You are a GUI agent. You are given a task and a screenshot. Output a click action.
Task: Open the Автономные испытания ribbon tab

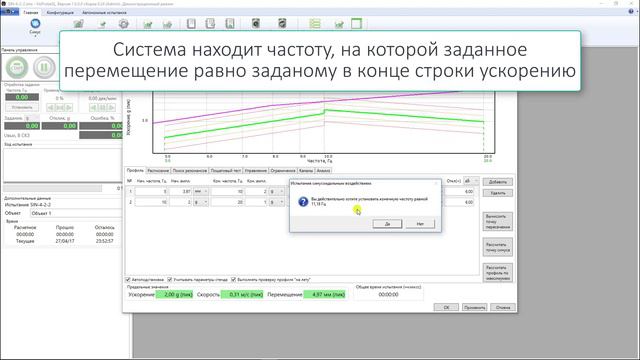coord(104,12)
